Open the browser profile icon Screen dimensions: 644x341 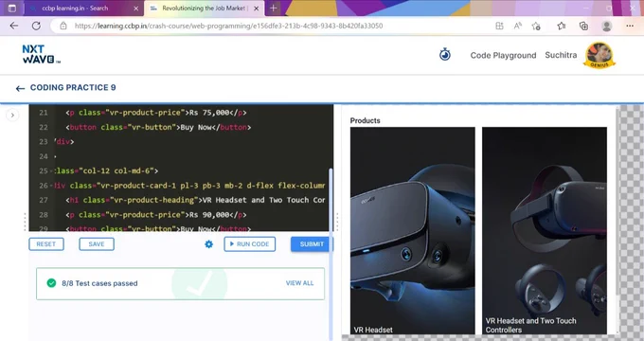607,26
